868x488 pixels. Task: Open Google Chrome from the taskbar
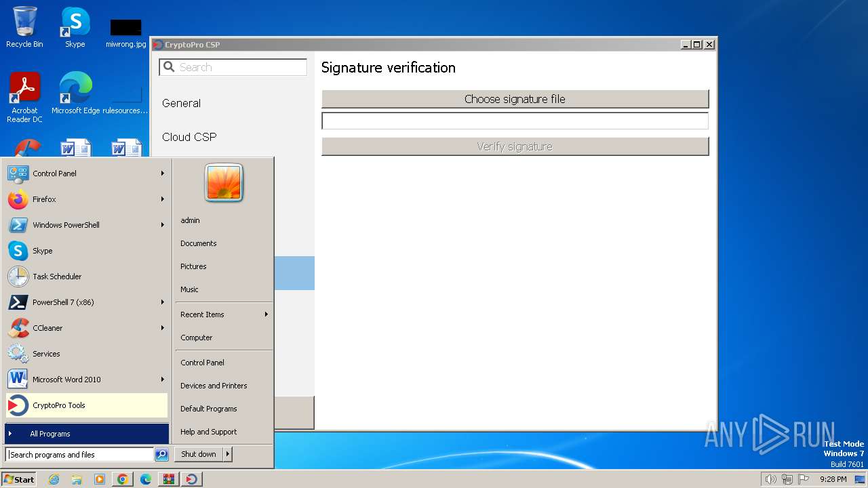pos(123,479)
